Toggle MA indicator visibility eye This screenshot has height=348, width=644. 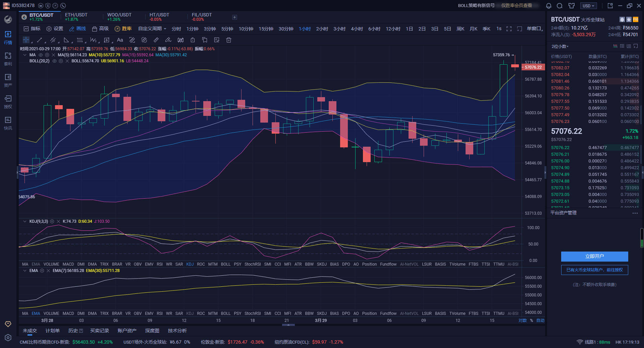(x=41, y=55)
